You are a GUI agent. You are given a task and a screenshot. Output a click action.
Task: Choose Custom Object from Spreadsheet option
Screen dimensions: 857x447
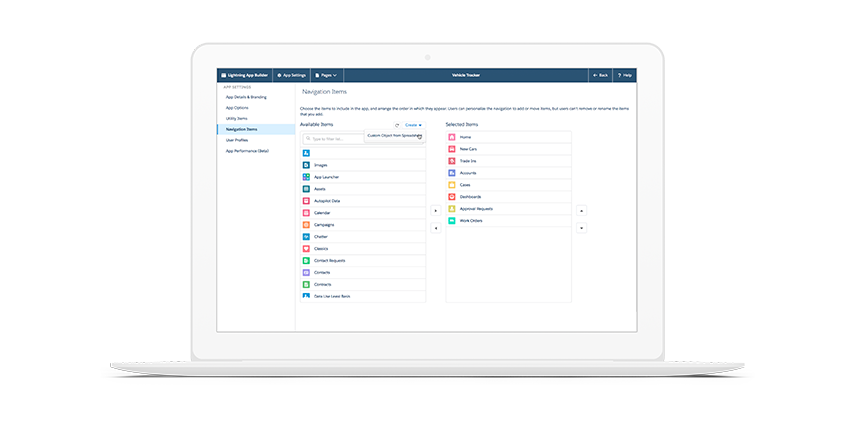coord(394,135)
